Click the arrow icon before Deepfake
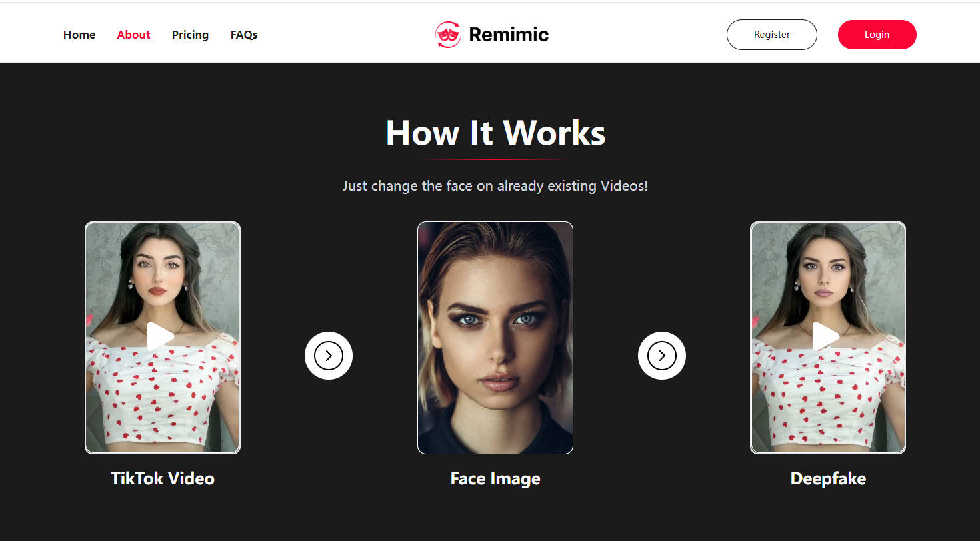This screenshot has width=980, height=541. coord(661,355)
